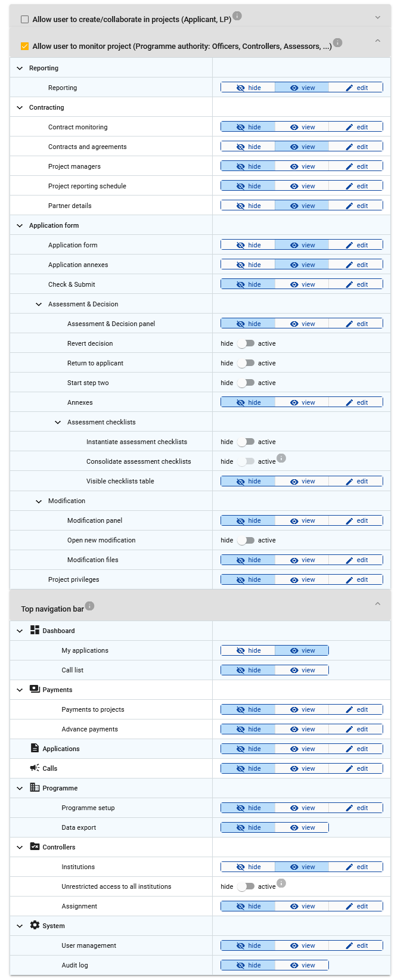Collapse the Top navigation bar panel
410x980 pixels.
pyautogui.click(x=377, y=604)
